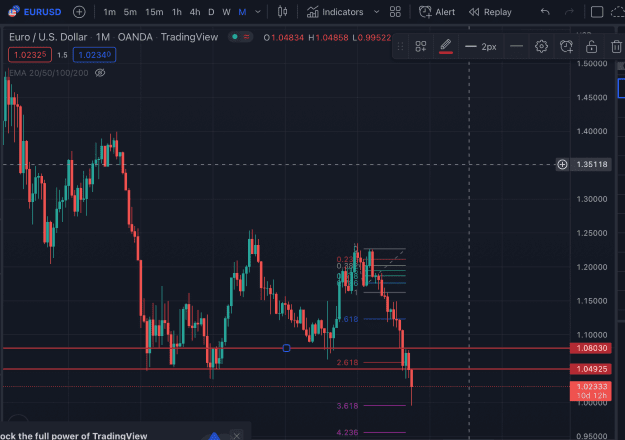Toggle the market status indicator pill

tap(240, 37)
